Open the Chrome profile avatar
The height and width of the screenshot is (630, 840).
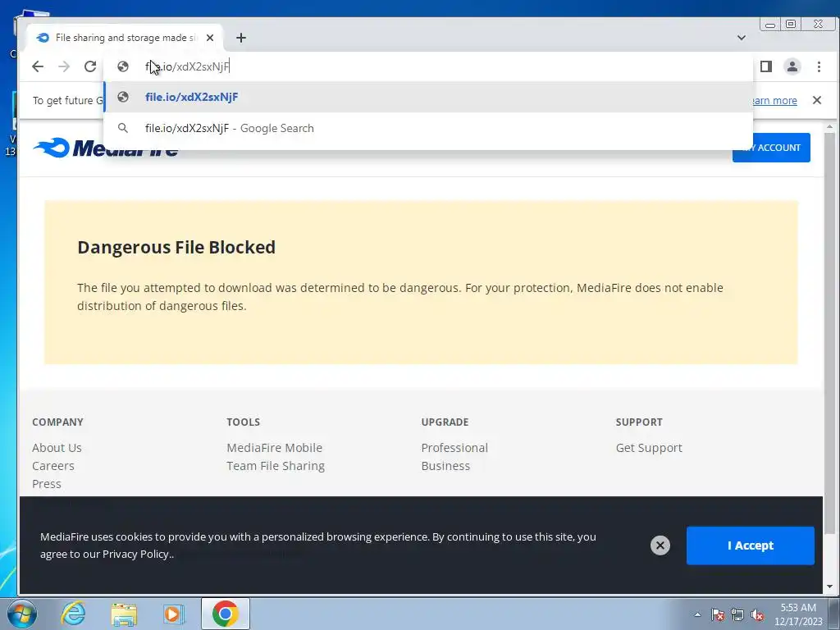click(x=792, y=66)
